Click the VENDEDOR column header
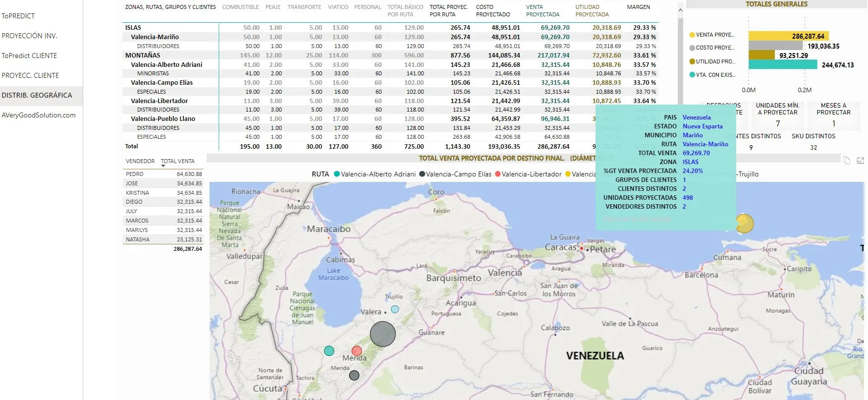 [x=140, y=161]
